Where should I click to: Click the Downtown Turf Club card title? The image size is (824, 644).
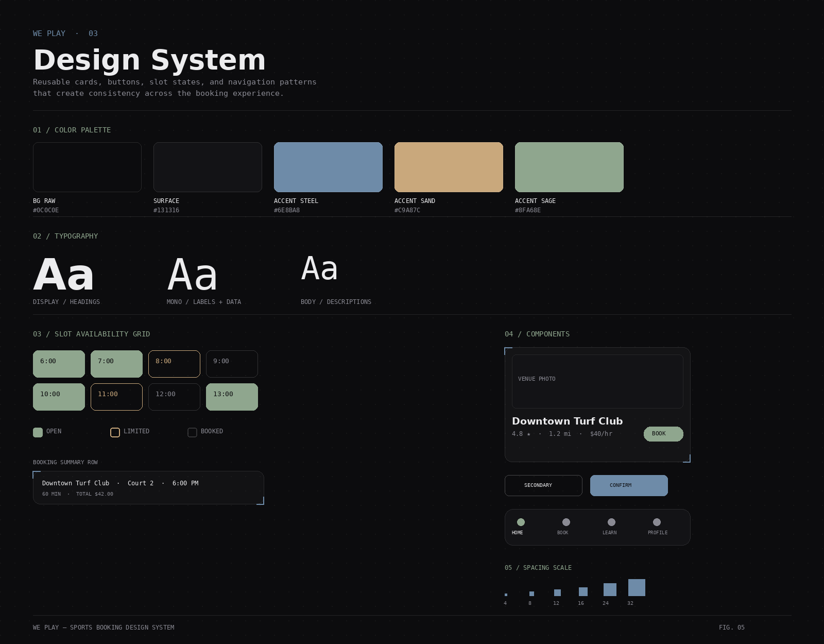tap(567, 421)
